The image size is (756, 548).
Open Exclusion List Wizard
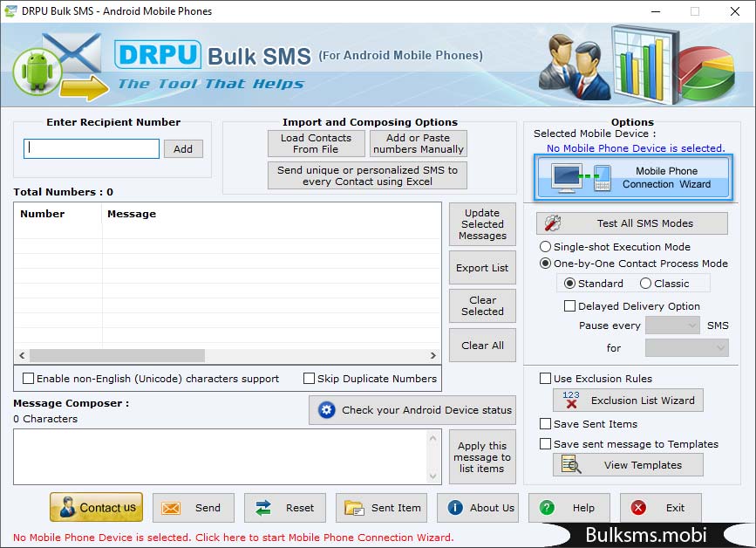[x=628, y=401]
